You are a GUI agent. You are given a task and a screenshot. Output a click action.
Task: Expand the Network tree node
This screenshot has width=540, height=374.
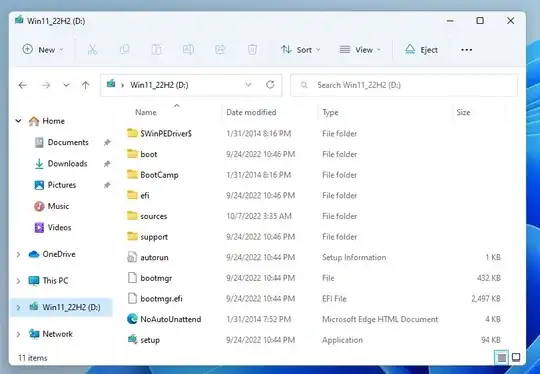[18, 334]
